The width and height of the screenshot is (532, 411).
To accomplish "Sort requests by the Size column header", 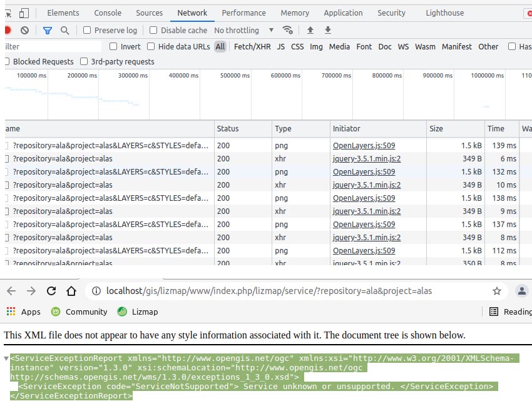I will tap(437, 128).
